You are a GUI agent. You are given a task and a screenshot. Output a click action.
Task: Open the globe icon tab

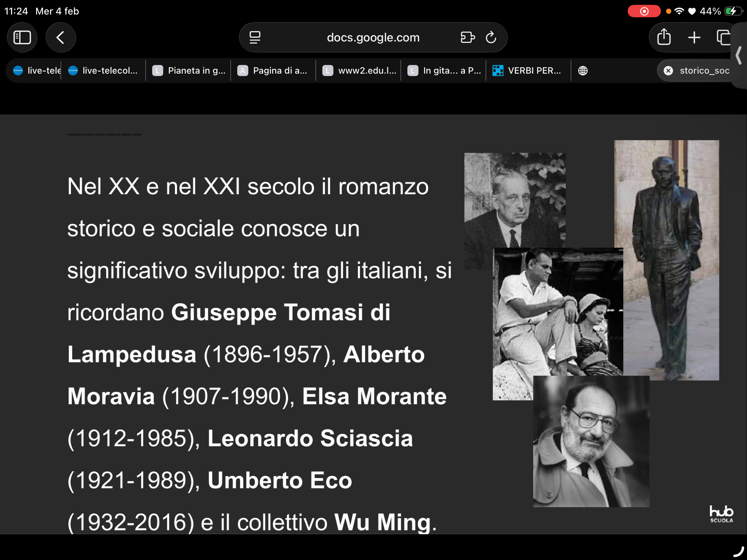tap(583, 71)
